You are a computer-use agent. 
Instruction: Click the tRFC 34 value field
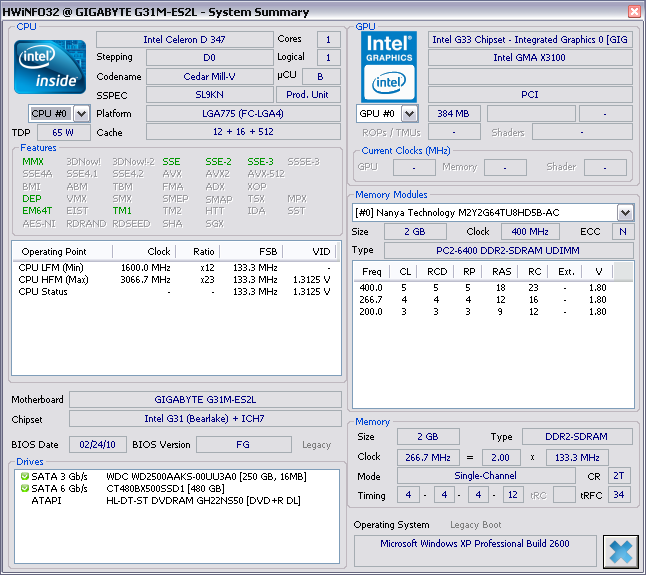(x=619, y=495)
